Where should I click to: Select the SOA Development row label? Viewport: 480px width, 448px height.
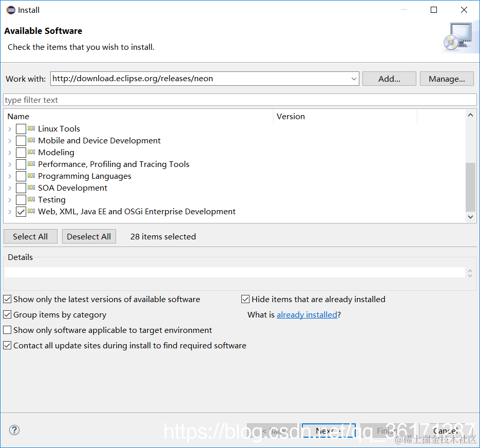[72, 188]
